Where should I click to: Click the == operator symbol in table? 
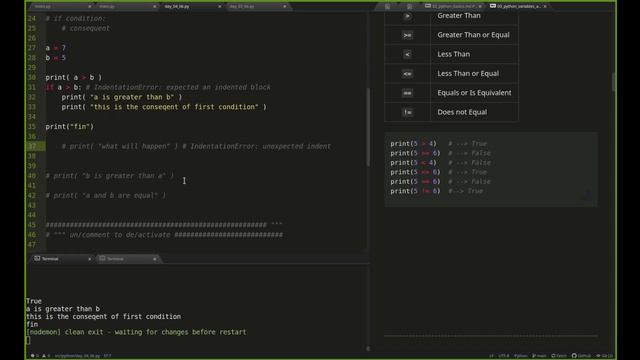tap(407, 93)
